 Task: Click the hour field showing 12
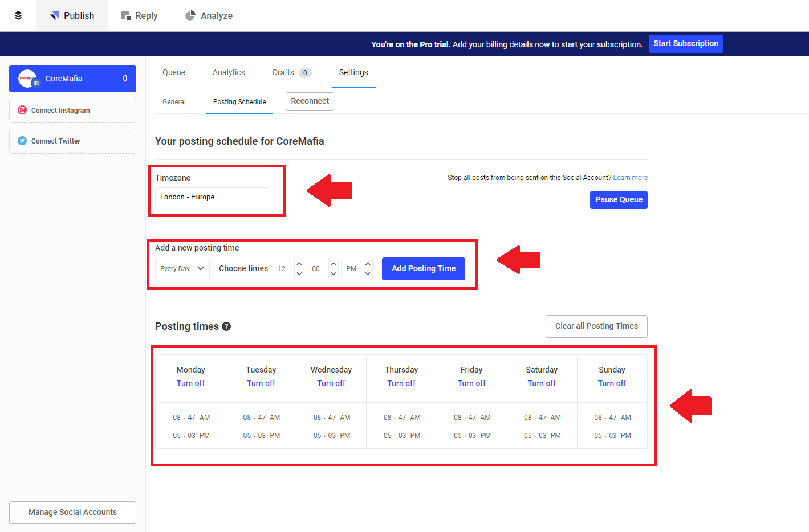coord(283,268)
